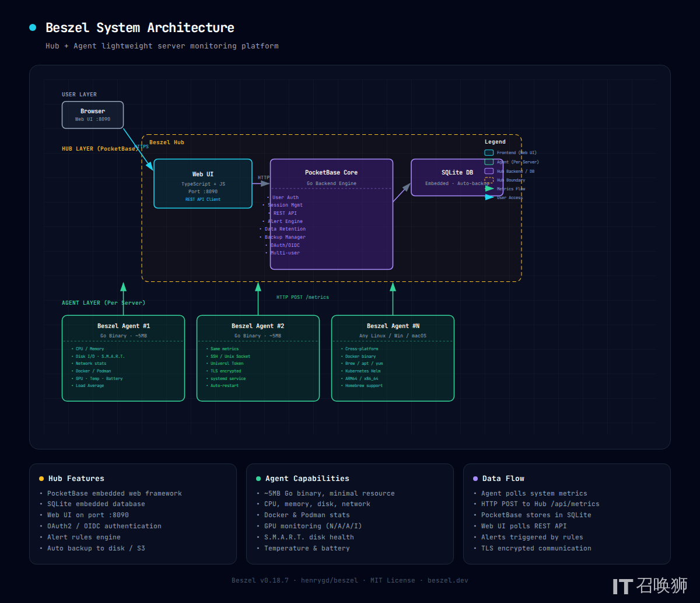This screenshot has height=603, width=700.
Task: Click the 'HUB LAYER (PocketBase)' label
Action: point(100,149)
